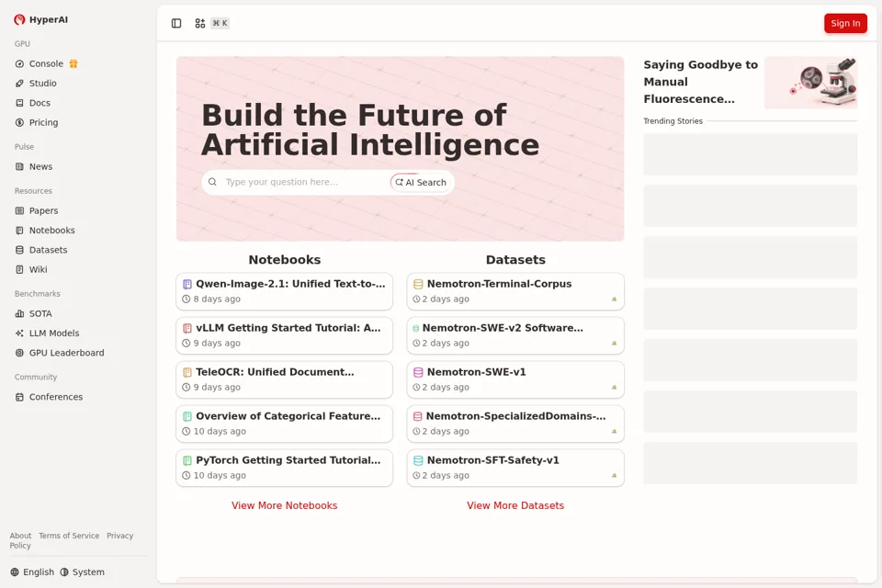Click the PyTorch Getting Started notebook icon
The image size is (882, 588).
point(187,460)
